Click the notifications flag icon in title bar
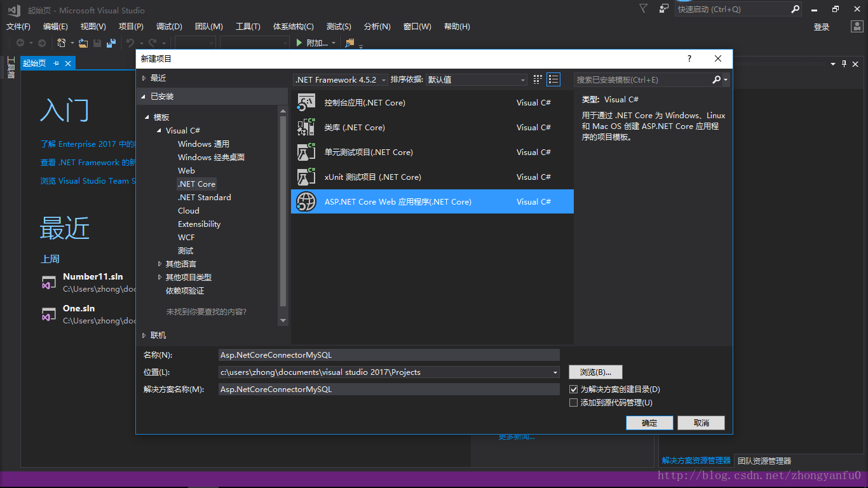This screenshot has width=868, height=488. (x=644, y=9)
